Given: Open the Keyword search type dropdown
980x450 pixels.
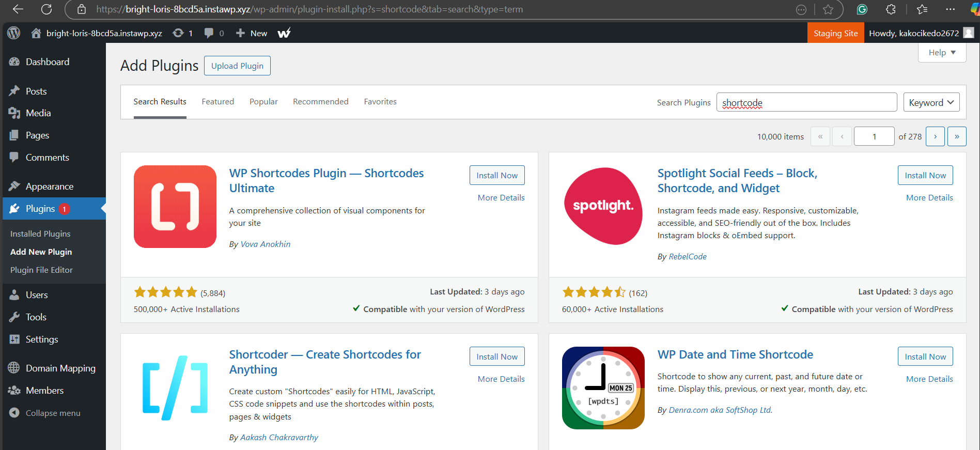Looking at the screenshot, I should click(931, 102).
